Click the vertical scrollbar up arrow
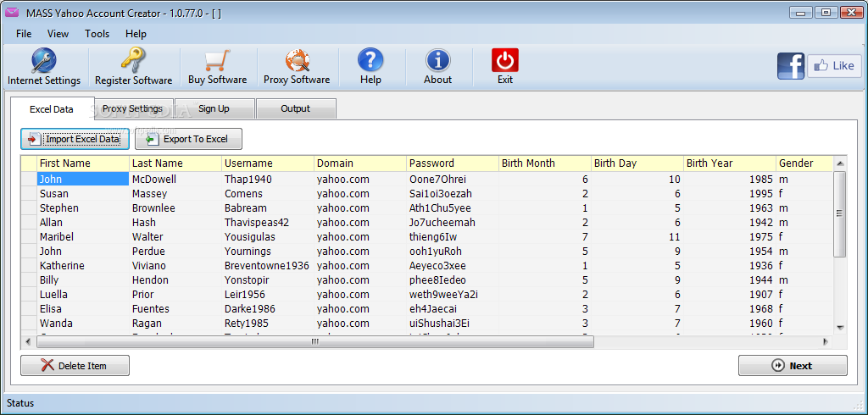 [840, 163]
